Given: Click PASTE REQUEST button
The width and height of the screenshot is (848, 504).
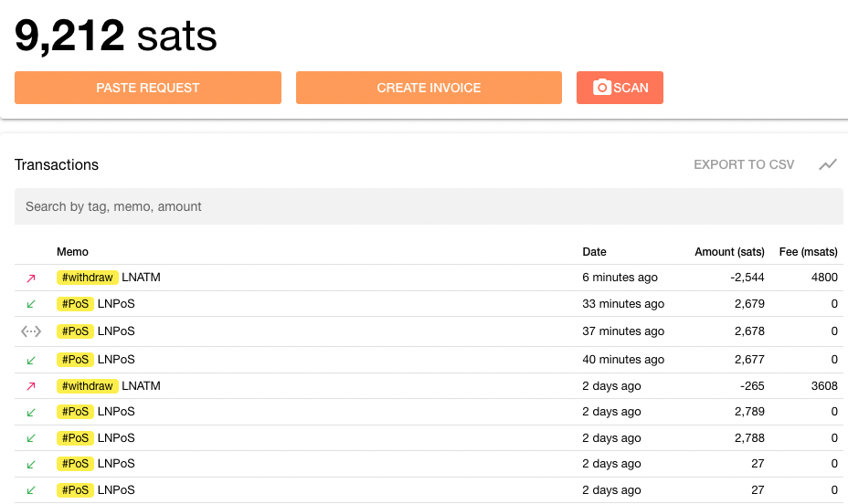Looking at the screenshot, I should 148,88.
